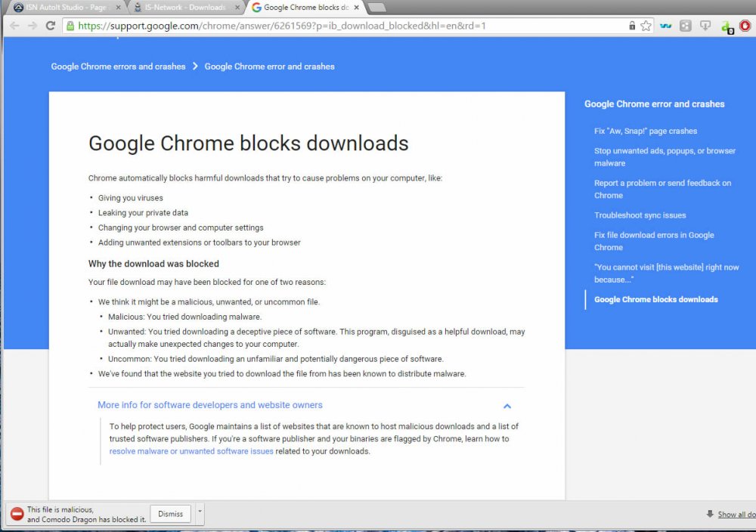This screenshot has width=756, height=532.
Task: Click the 'Leaking your private data' bullet
Action: [x=143, y=213]
